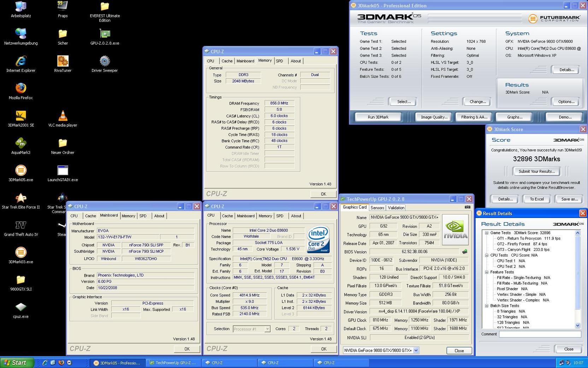Open EVEREST Ultimate Edition folder icon
The height and width of the screenshot is (368, 588).
(105, 12)
